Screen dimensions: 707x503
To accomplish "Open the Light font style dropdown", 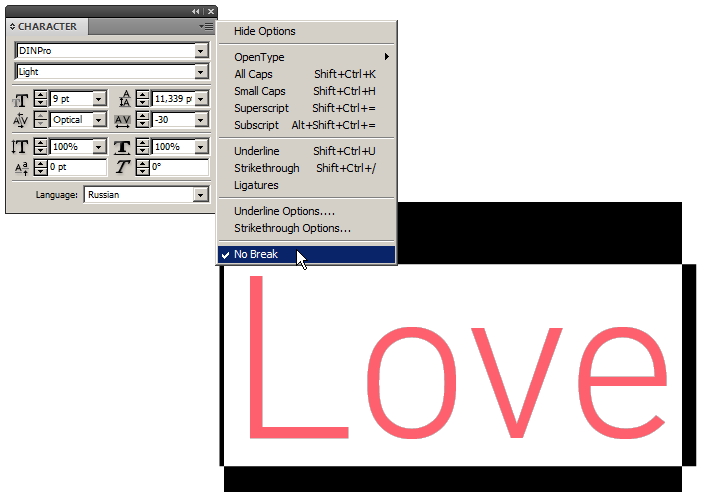I will (x=201, y=72).
